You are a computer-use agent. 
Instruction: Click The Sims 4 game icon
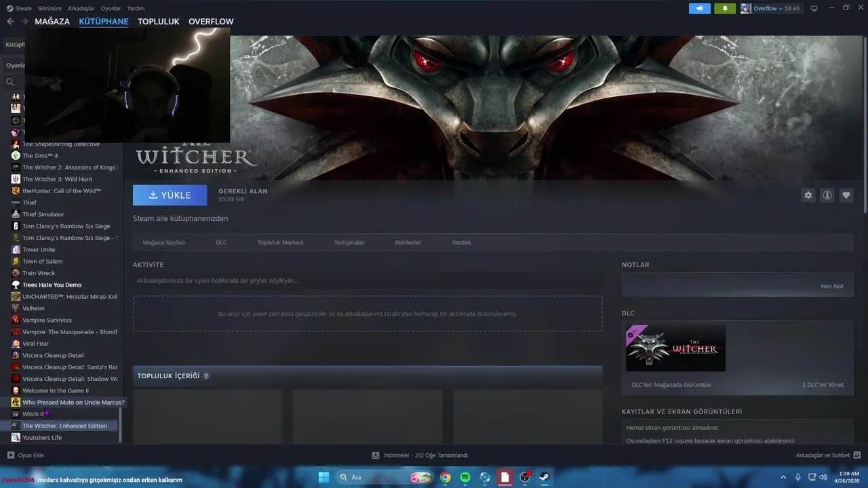pos(16,155)
